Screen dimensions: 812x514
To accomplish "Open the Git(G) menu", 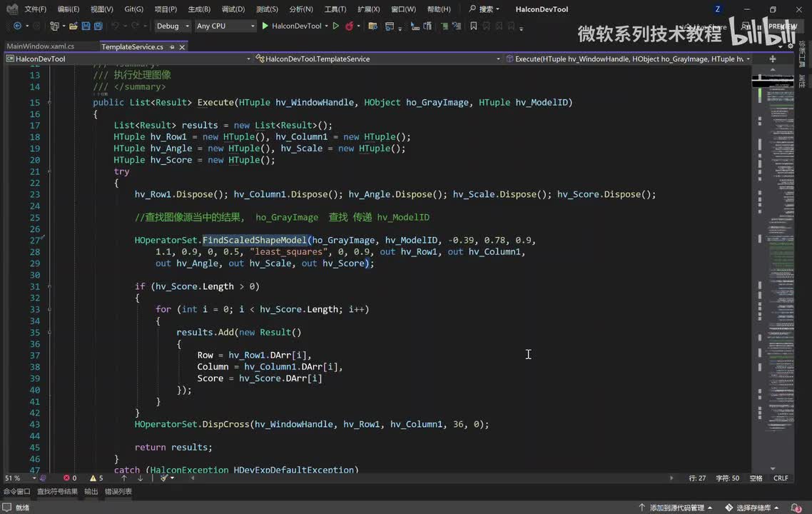I will tap(133, 9).
